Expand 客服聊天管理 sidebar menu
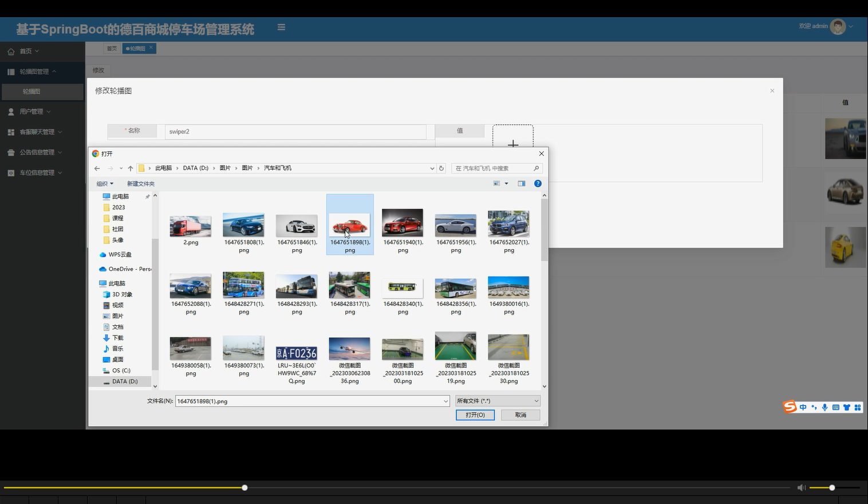Image resolution: width=868 pixels, height=504 pixels. click(x=42, y=132)
